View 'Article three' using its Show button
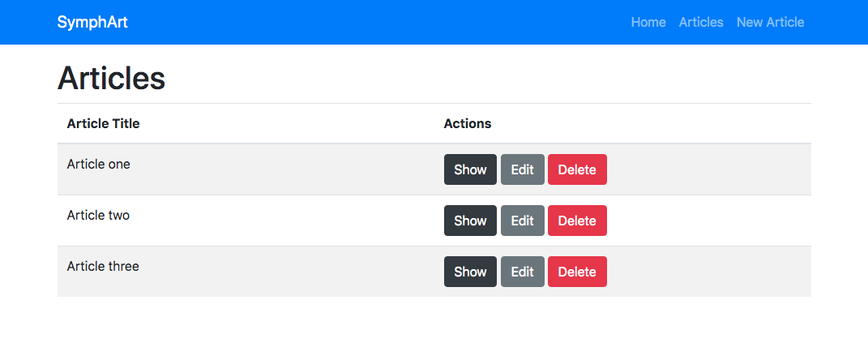 [x=470, y=272]
